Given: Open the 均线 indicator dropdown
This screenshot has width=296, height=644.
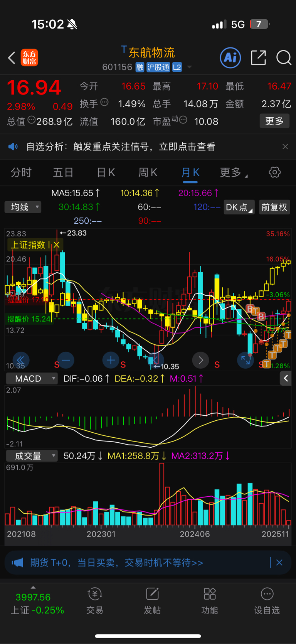Looking at the screenshot, I should coord(23,207).
